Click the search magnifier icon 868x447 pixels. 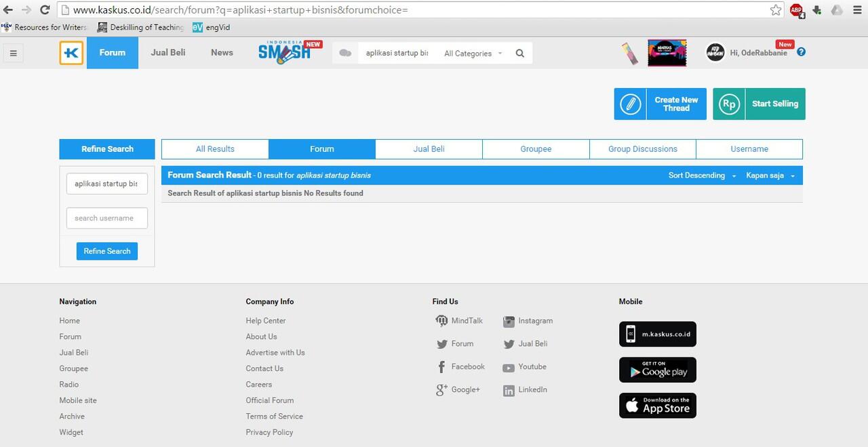[519, 52]
